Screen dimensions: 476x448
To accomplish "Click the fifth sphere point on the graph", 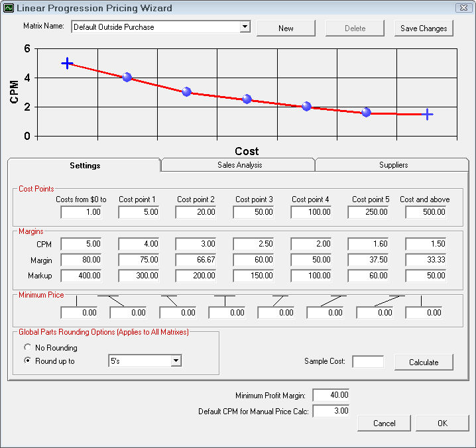I will [x=367, y=112].
